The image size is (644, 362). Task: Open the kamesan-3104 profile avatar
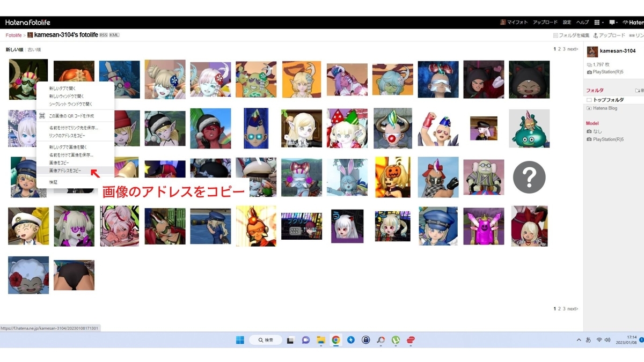coord(592,51)
